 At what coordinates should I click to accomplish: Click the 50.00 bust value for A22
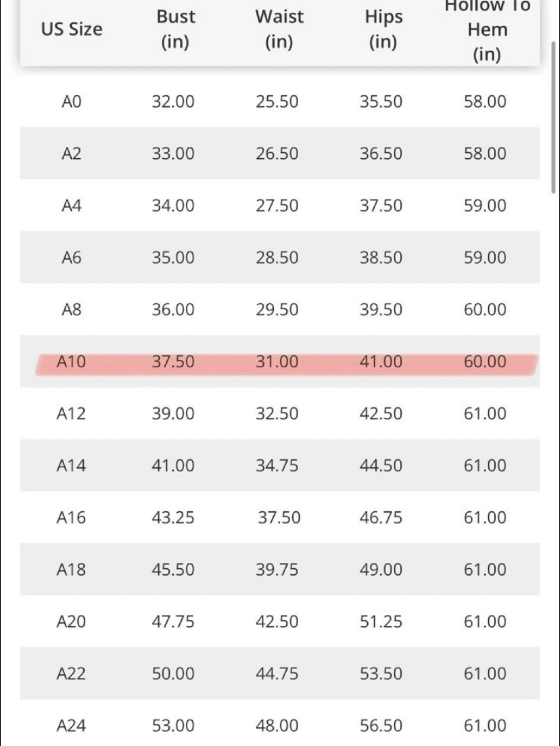tap(173, 673)
